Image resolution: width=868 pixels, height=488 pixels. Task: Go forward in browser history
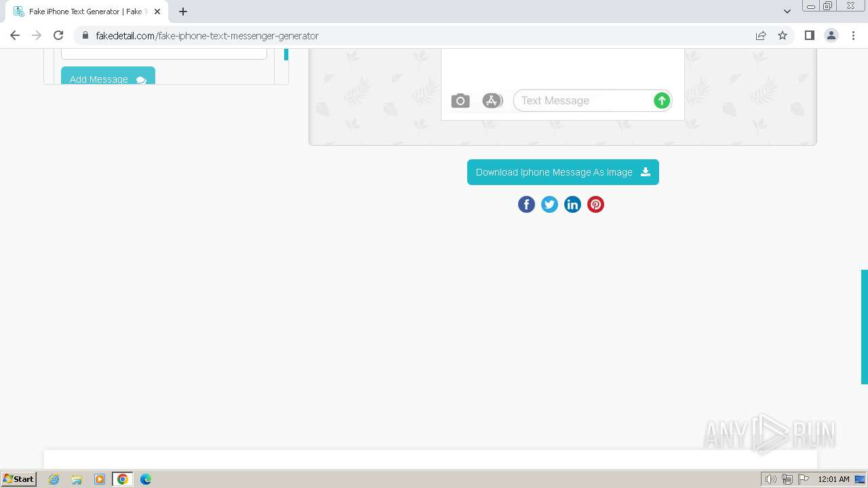(37, 35)
